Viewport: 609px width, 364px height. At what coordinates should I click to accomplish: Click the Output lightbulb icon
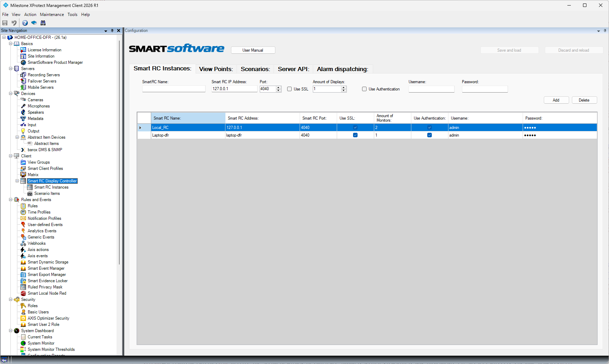coord(23,131)
